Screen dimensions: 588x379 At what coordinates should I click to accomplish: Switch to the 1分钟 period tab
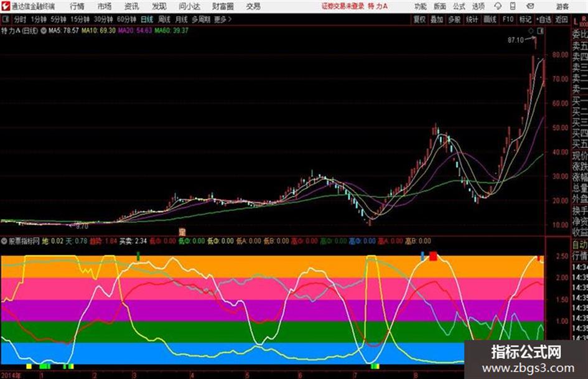[x=38, y=19]
